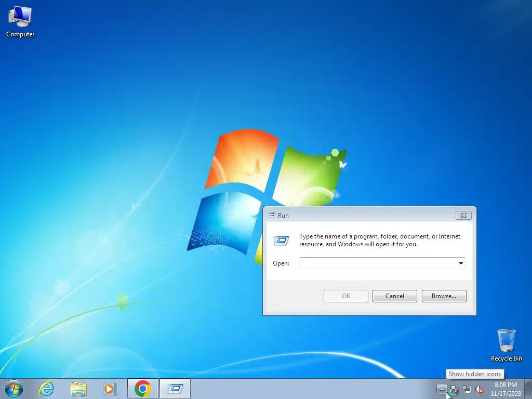Open the Windows Start menu orb
Image resolution: width=532 pixels, height=399 pixels.
pos(14,389)
